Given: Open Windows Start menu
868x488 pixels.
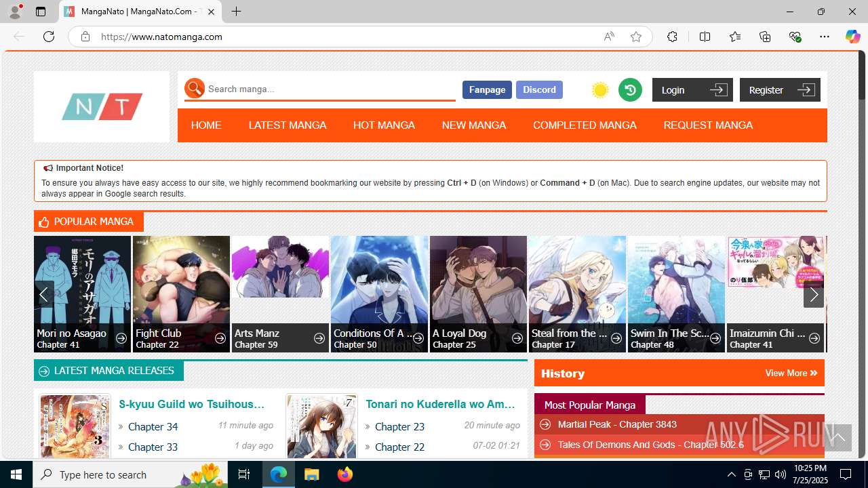Looking at the screenshot, I should [x=16, y=474].
